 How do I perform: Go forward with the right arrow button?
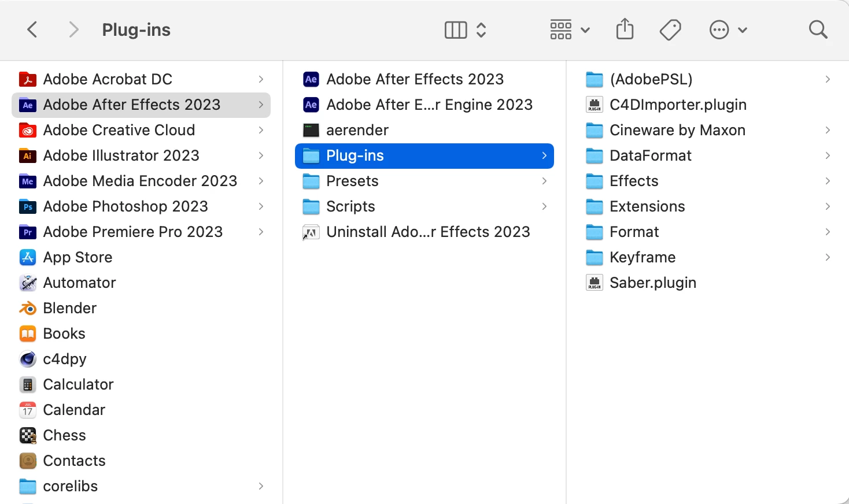[x=73, y=29]
